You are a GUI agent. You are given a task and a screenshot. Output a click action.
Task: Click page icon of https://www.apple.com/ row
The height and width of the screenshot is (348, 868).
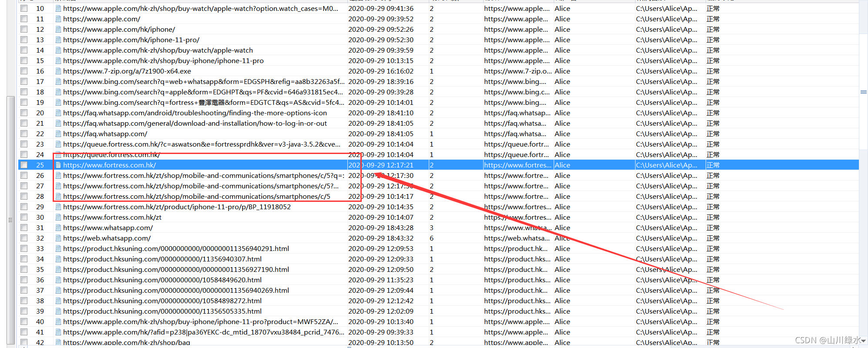tap(58, 19)
